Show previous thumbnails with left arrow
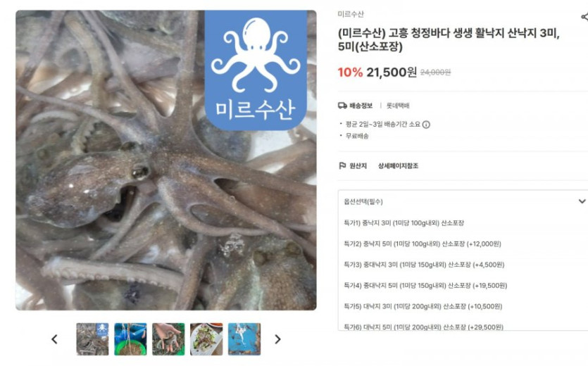The width and height of the screenshot is (588, 366). [55, 339]
